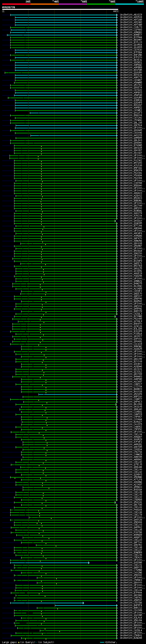Image resolution: width=146 pixels, height=644 pixels.
Task: Select the AV628770 query name label
Action: coord(8,8)
